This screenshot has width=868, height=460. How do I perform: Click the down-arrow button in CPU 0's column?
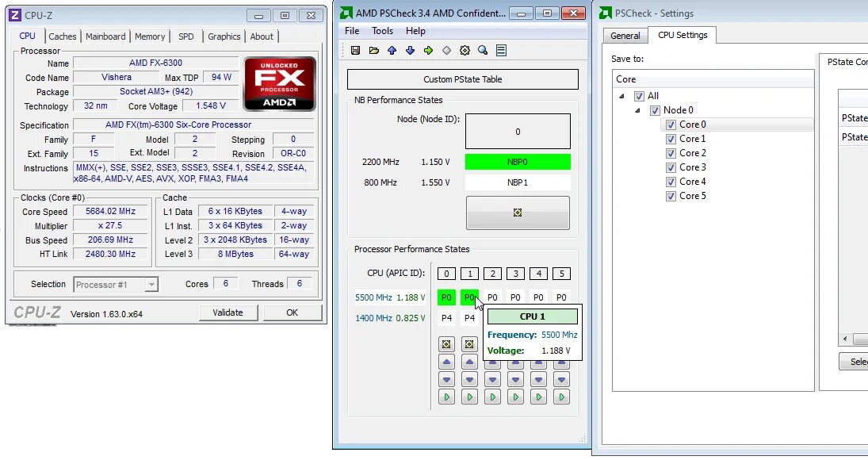[447, 380]
